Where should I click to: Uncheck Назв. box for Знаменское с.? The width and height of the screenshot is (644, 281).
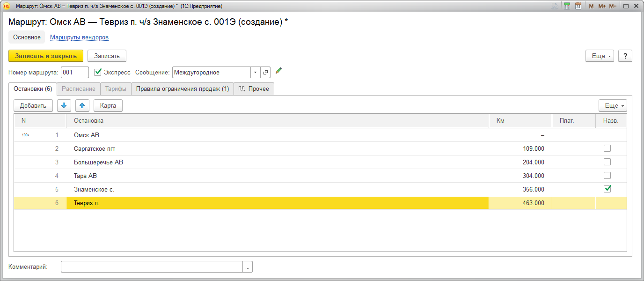coord(607,189)
